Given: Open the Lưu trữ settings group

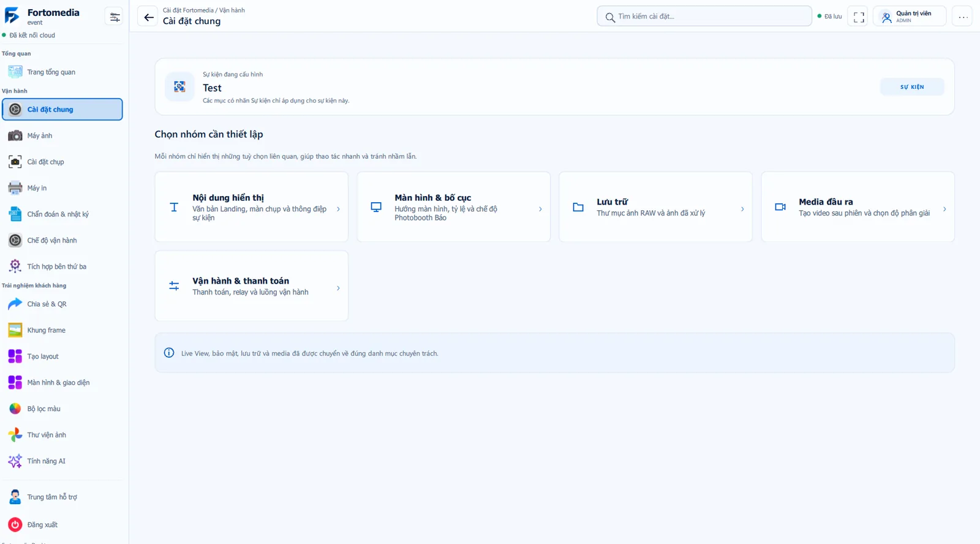Looking at the screenshot, I should [655, 207].
